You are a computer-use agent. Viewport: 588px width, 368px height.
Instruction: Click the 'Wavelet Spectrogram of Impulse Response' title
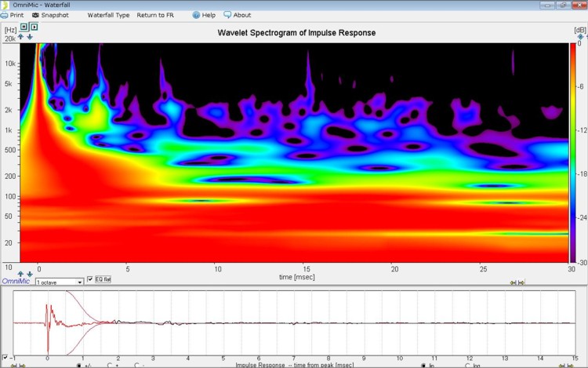click(296, 33)
